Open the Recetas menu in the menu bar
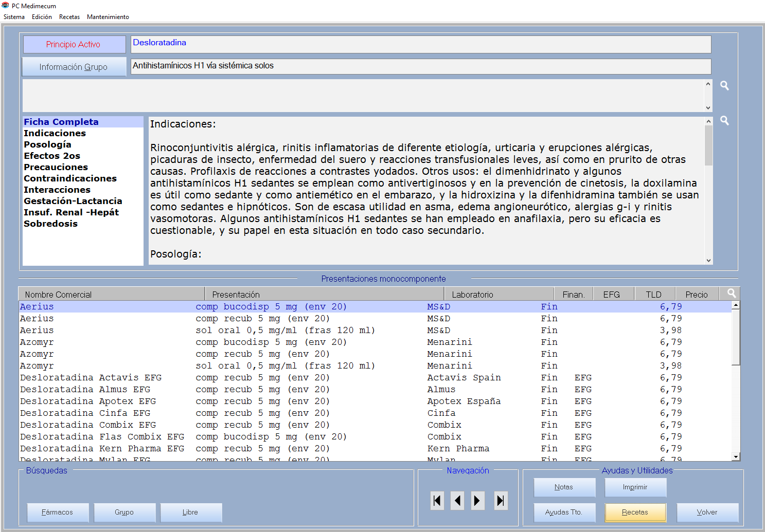This screenshot has width=765, height=532. point(69,17)
